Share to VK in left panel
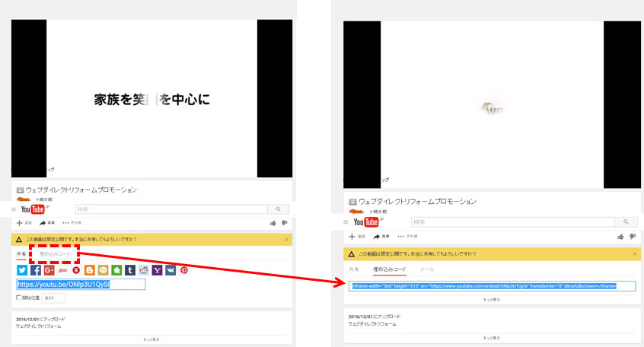Screen dimensions: 644x347 click(171, 270)
